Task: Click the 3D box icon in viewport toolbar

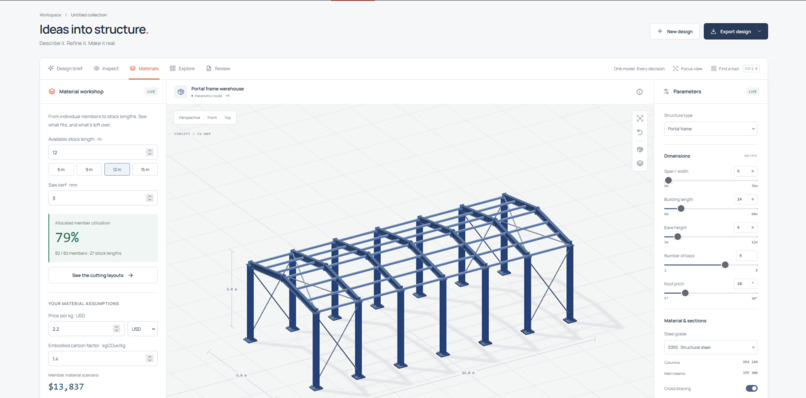Action: coord(640,150)
